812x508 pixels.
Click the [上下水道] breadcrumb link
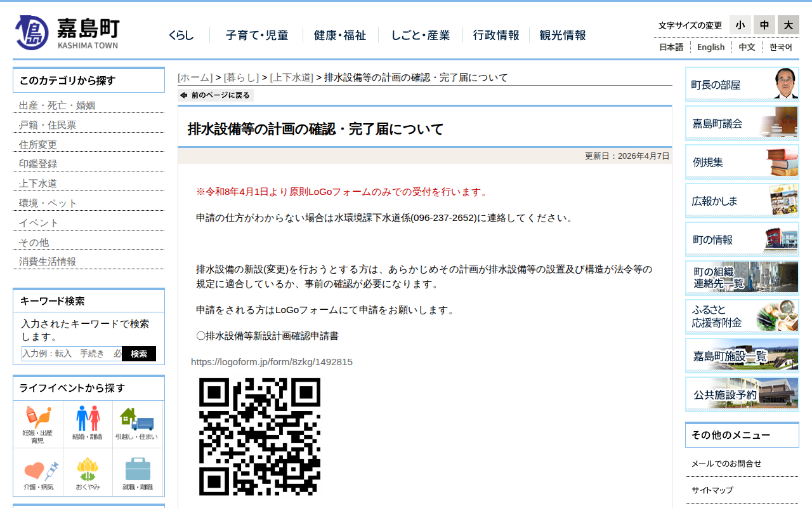(x=292, y=77)
